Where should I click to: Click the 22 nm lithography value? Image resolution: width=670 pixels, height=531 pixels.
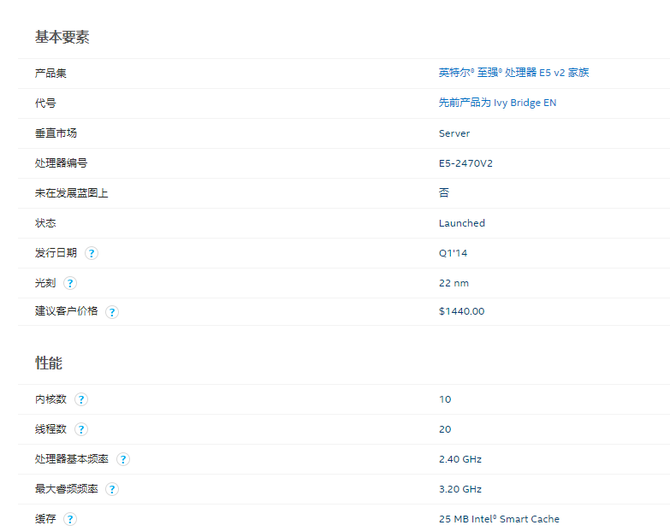[454, 283]
